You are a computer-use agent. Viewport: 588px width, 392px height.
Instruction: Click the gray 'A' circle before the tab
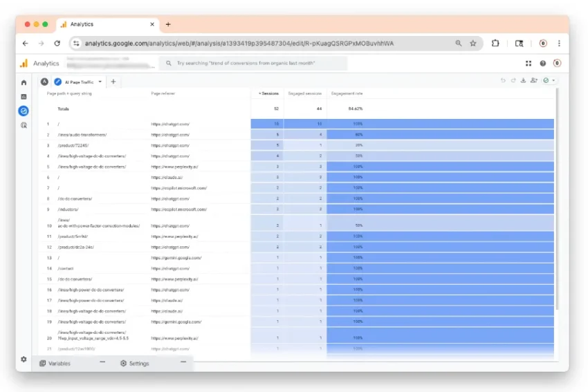pyautogui.click(x=44, y=82)
